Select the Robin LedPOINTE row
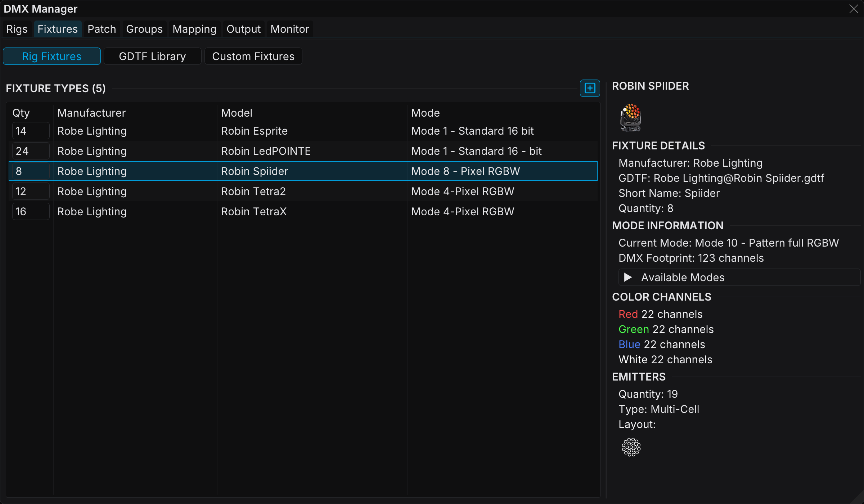 [x=303, y=151]
